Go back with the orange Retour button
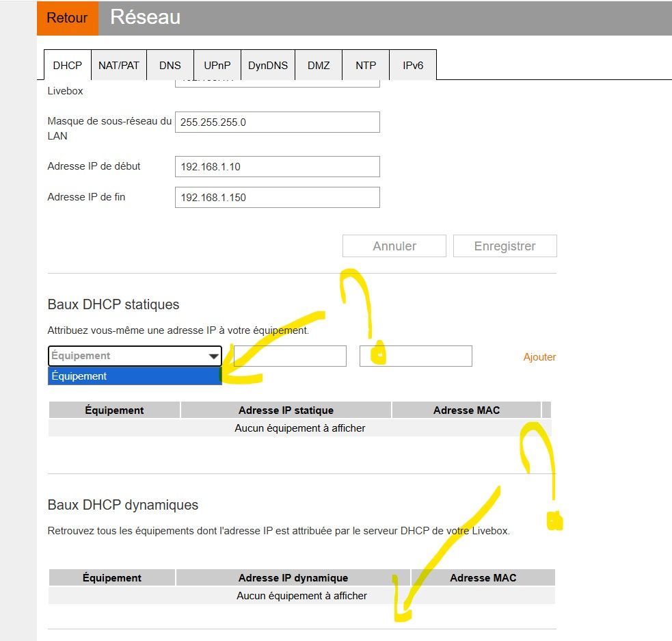The image size is (672, 641). pos(67,18)
